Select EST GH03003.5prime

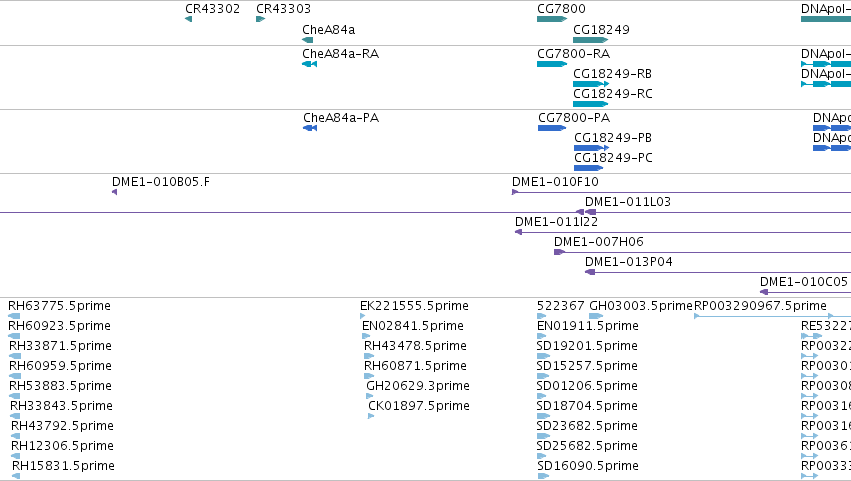pos(641,306)
